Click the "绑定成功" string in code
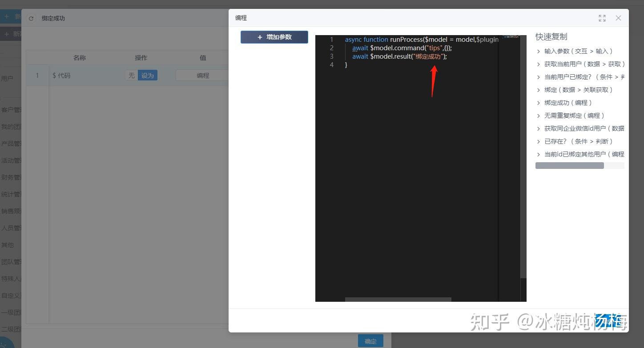Image resolution: width=644 pixels, height=348 pixels. tap(427, 56)
